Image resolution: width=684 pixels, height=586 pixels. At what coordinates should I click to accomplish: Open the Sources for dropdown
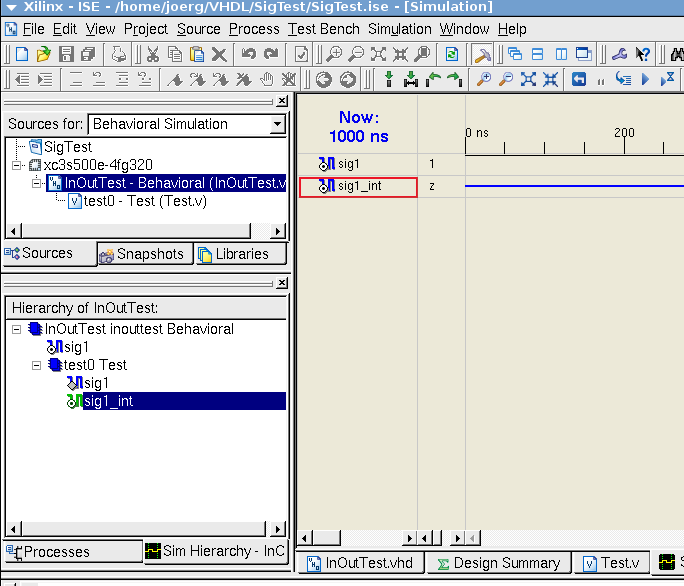pyautogui.click(x=277, y=124)
